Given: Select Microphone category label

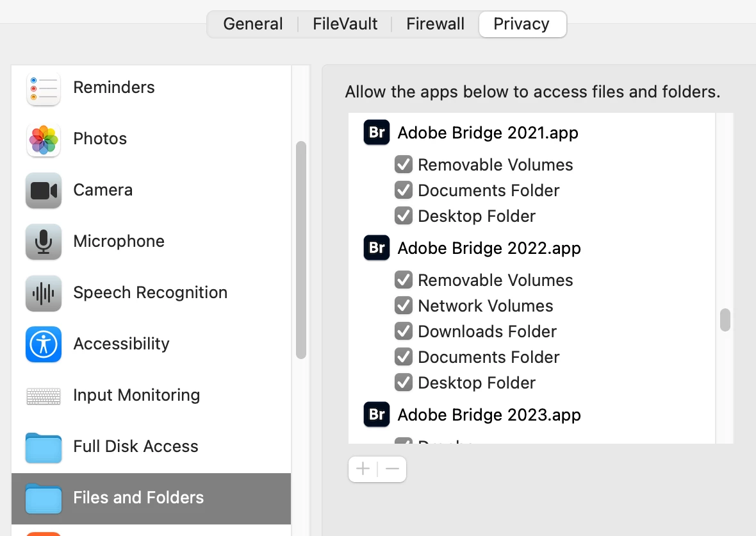Looking at the screenshot, I should [x=119, y=241].
